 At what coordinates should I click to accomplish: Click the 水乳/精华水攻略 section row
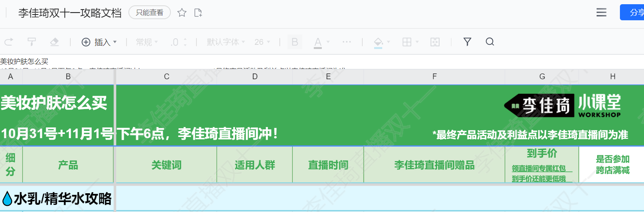tap(322, 198)
